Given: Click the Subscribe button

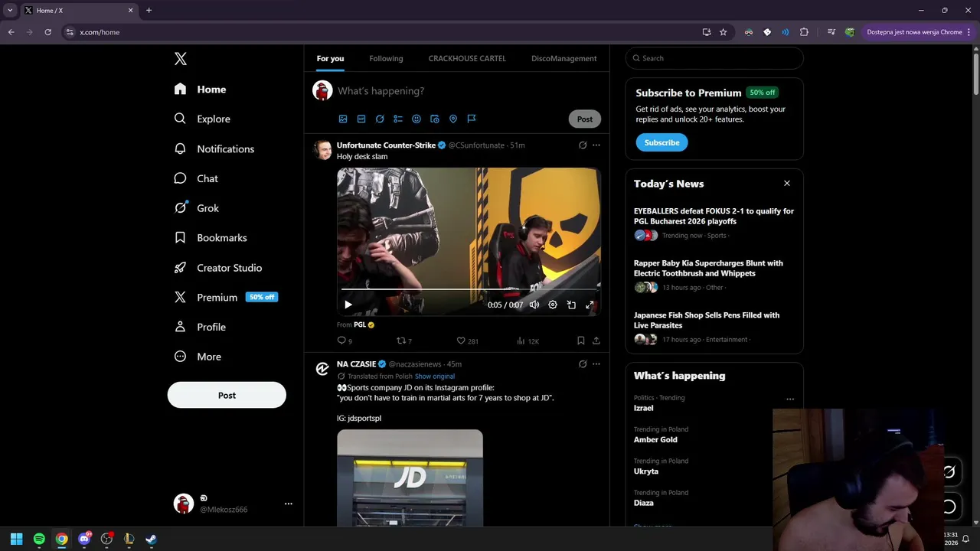Looking at the screenshot, I should (x=661, y=142).
